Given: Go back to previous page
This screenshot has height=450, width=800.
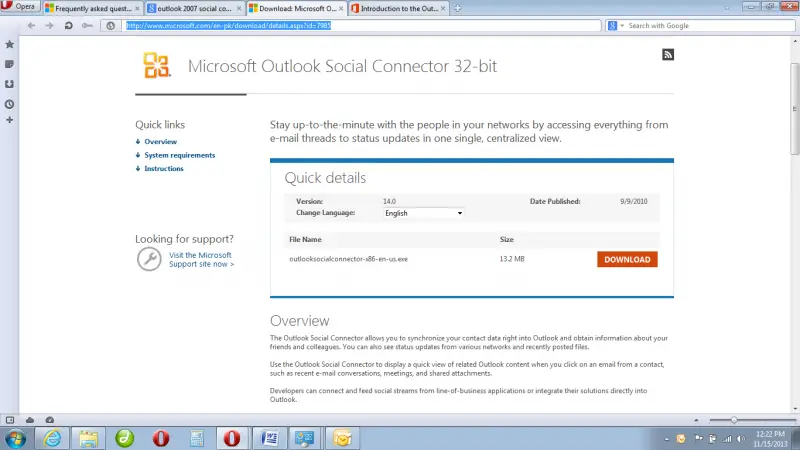Looking at the screenshot, I should click(x=31, y=26).
